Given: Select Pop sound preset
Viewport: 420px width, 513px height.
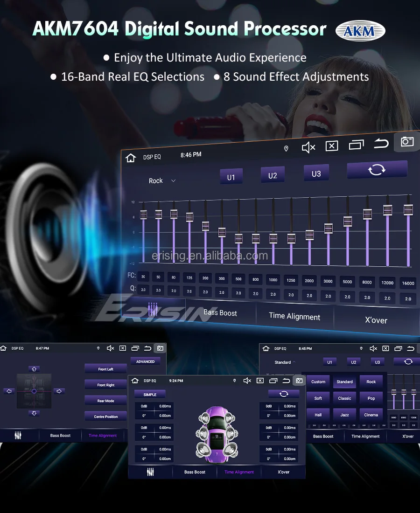Looking at the screenshot, I should coord(371,398).
